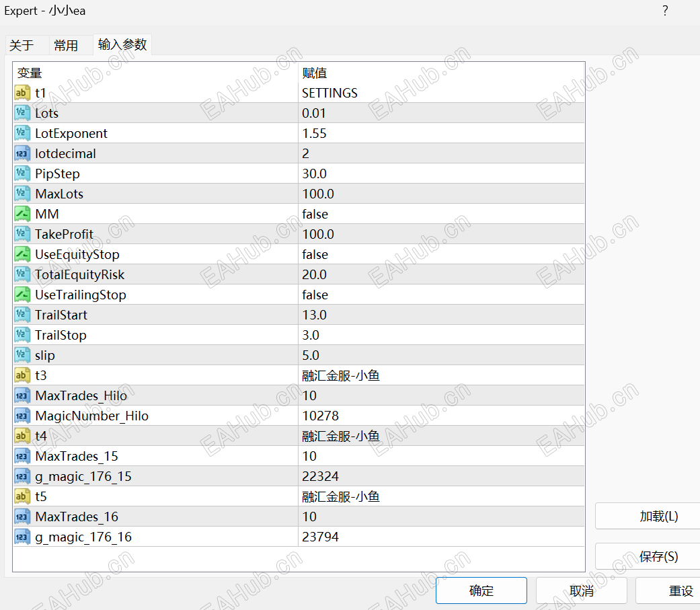Click the t3 value 融汇金服-小鱼
The image size is (700, 610).
pyautogui.click(x=341, y=375)
